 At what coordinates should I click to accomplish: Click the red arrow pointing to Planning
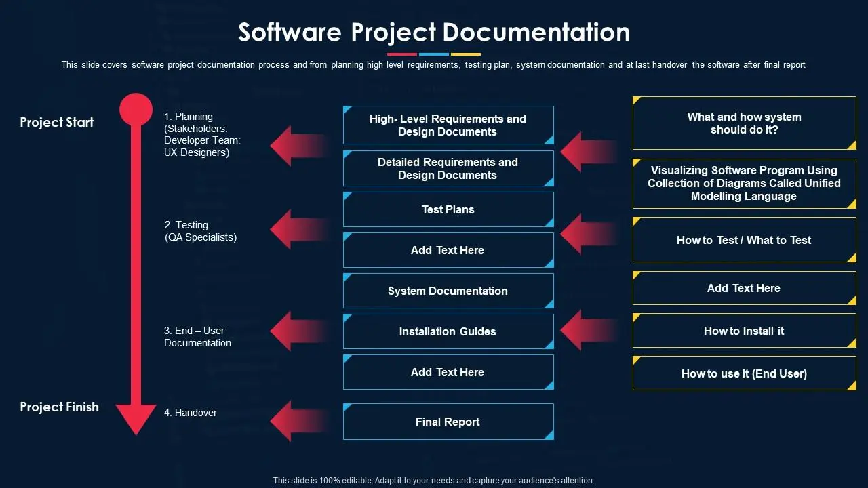pos(295,145)
